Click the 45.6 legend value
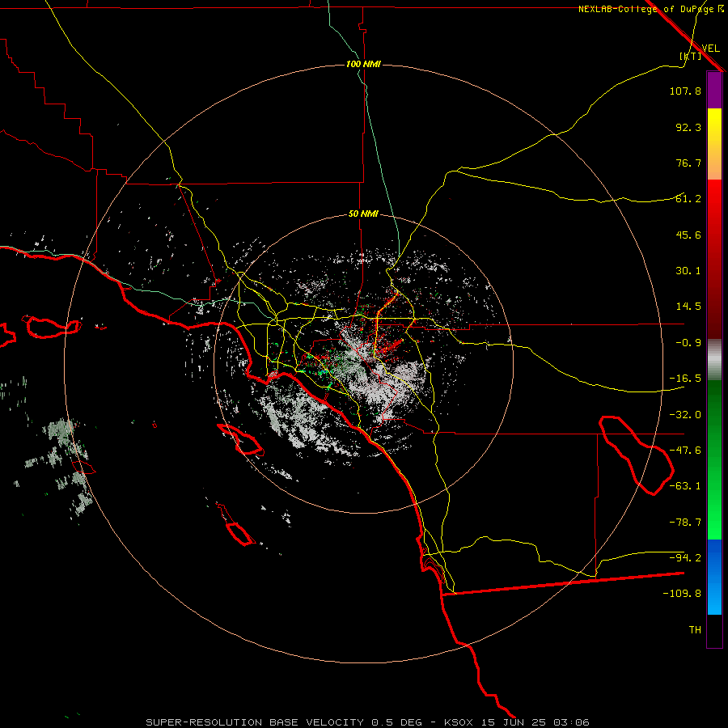Viewport: 728px width, 728px height. coord(688,235)
